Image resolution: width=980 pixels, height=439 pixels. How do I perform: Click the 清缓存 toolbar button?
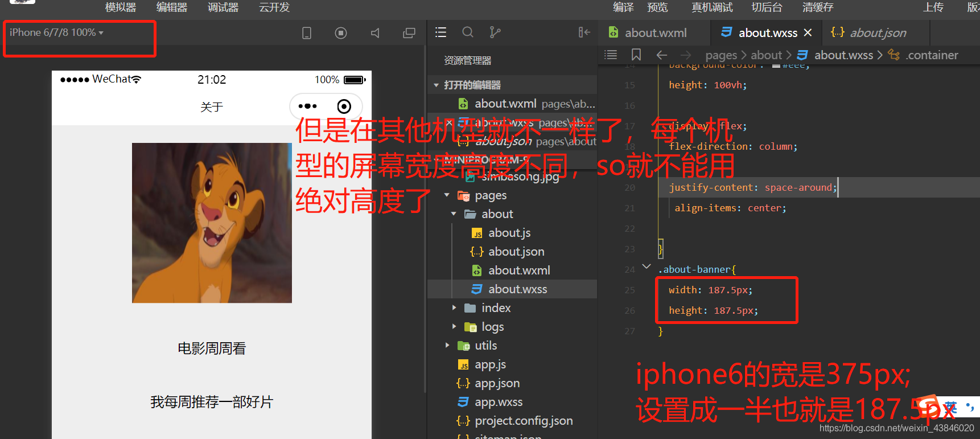coord(818,7)
